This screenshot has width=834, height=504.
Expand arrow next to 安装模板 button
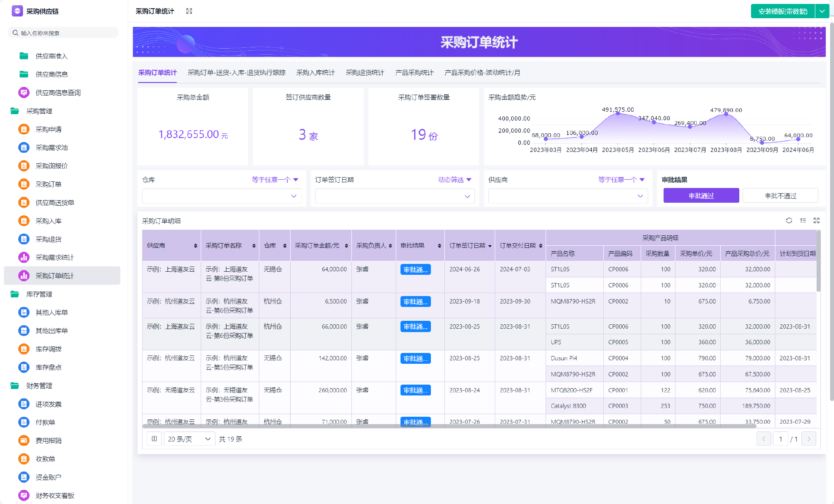point(822,11)
